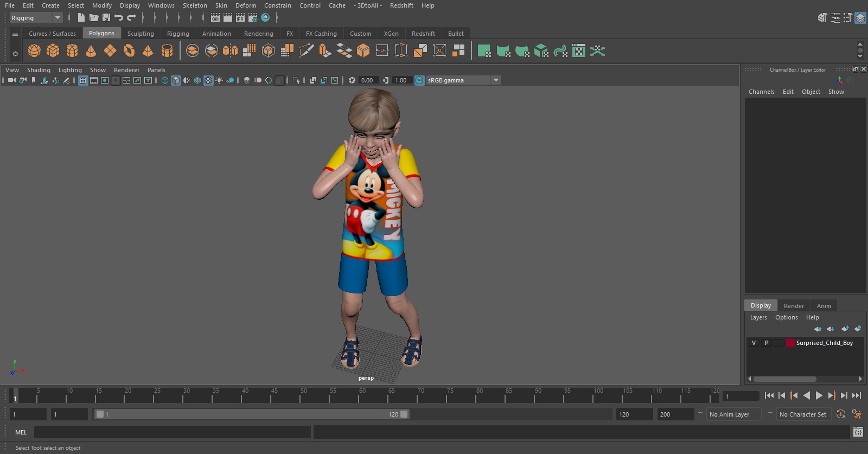This screenshot has width=868, height=454.
Task: Click the Open Scene folder icon
Action: point(94,18)
